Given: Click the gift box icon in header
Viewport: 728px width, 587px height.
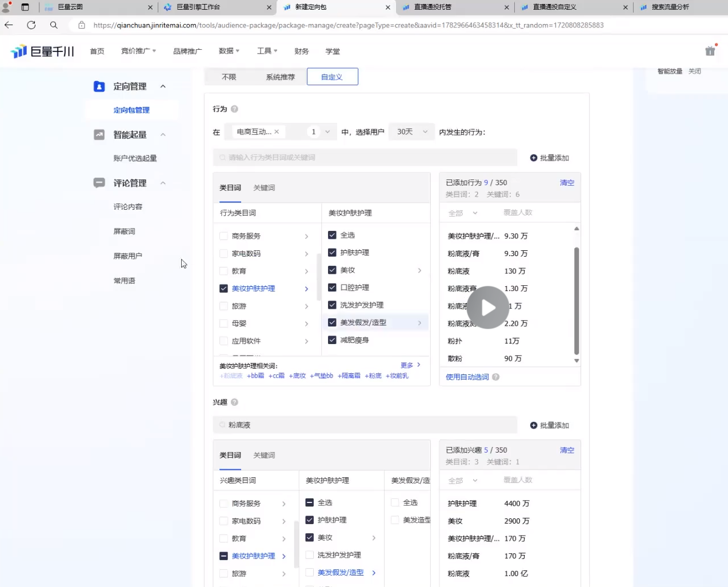Looking at the screenshot, I should pyautogui.click(x=710, y=51).
